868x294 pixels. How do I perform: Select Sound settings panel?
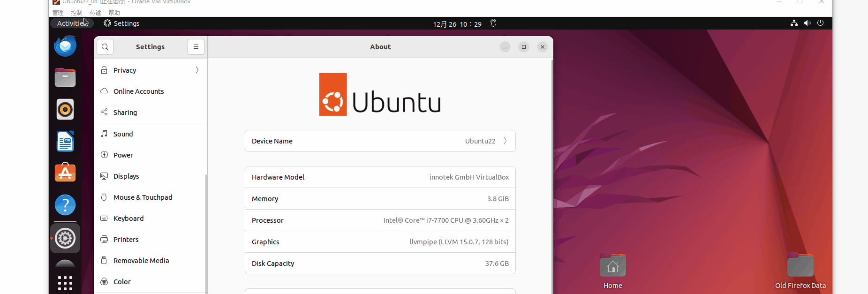click(x=151, y=134)
